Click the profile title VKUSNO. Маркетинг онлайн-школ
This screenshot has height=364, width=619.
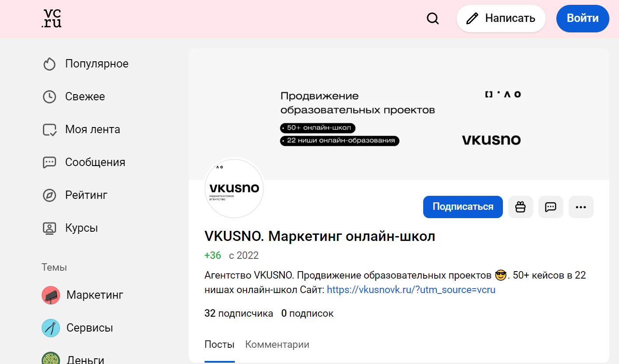click(x=320, y=237)
